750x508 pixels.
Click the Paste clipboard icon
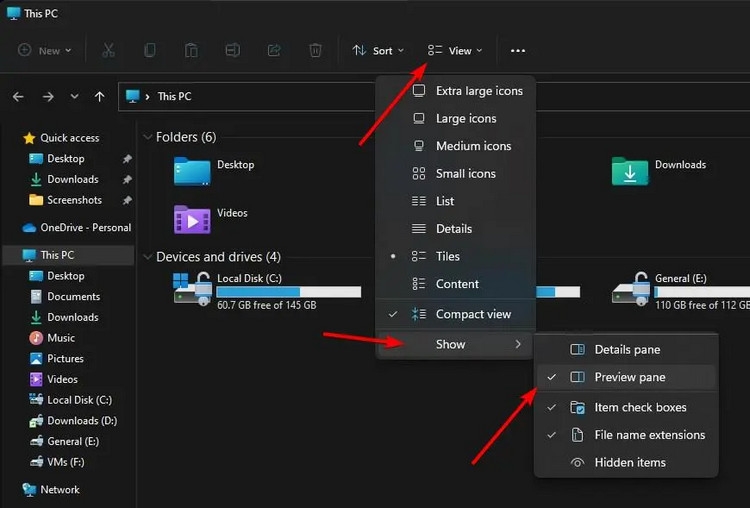[x=191, y=50]
